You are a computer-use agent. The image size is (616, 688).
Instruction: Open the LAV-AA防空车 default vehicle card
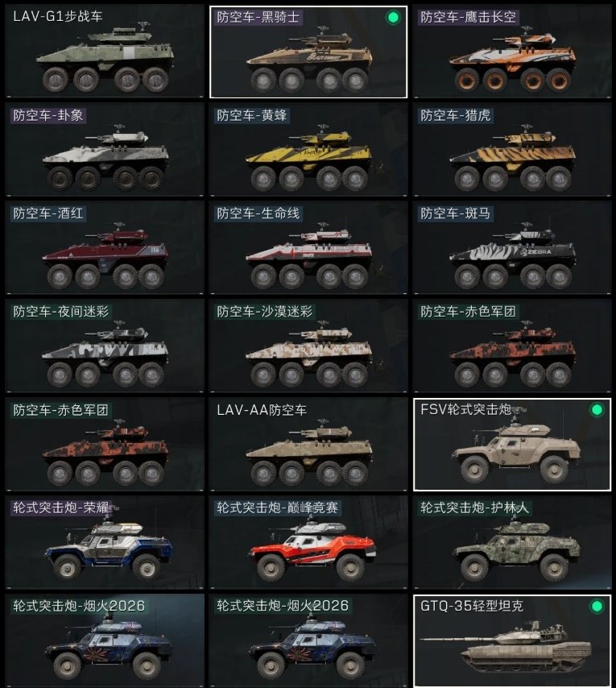(308, 445)
